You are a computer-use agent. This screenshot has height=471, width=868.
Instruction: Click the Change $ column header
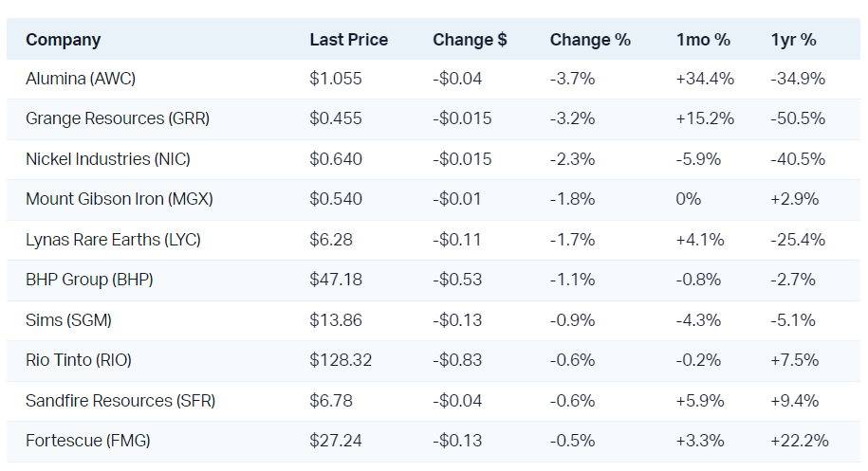(470, 40)
